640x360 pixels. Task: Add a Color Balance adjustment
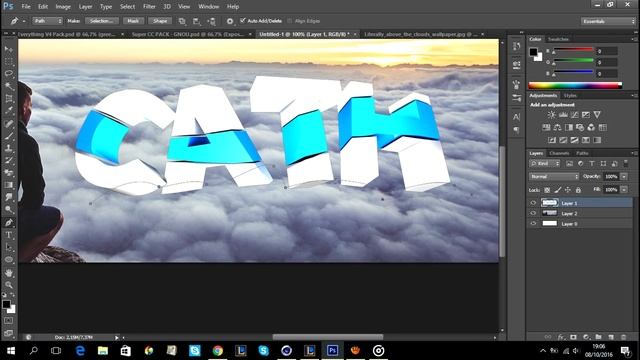557,128
